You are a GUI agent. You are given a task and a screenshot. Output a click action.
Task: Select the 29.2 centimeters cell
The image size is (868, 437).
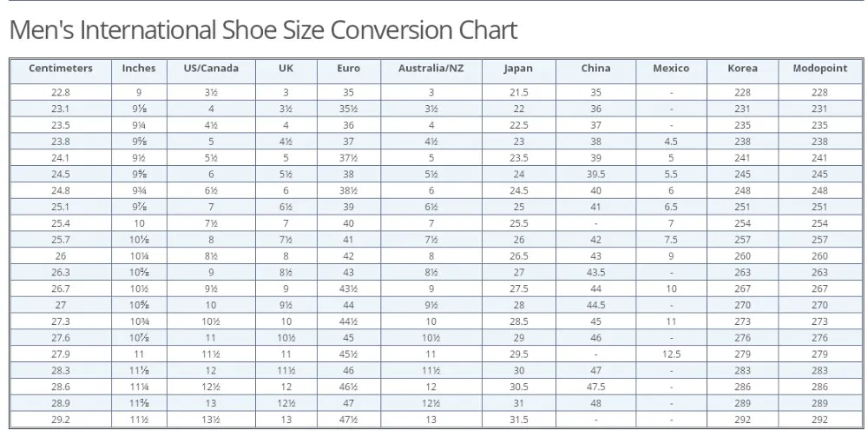(61, 420)
